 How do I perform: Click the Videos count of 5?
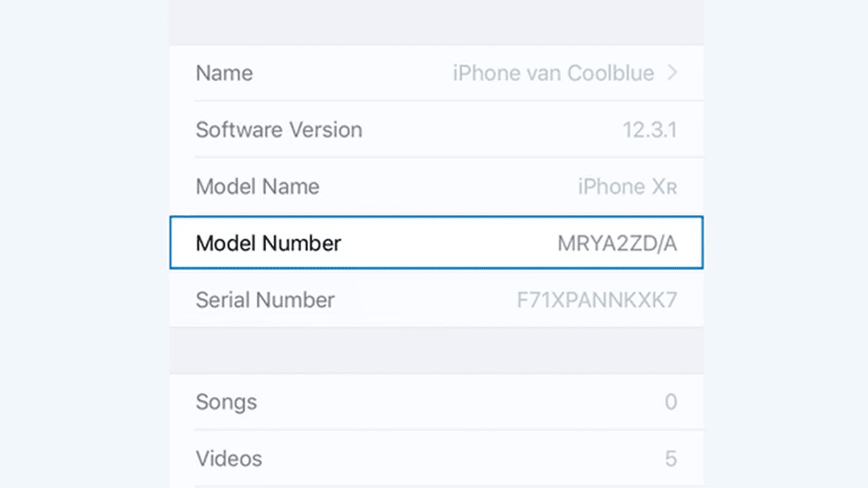(x=671, y=458)
